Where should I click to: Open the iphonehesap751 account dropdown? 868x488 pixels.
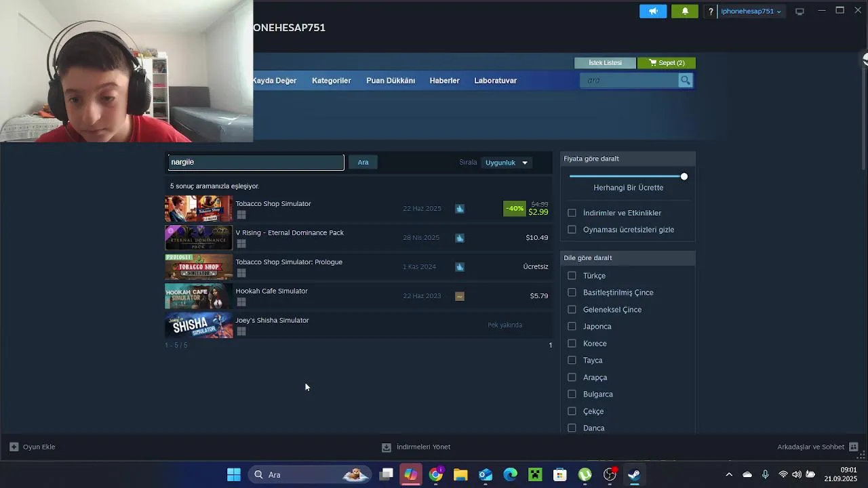pyautogui.click(x=751, y=12)
